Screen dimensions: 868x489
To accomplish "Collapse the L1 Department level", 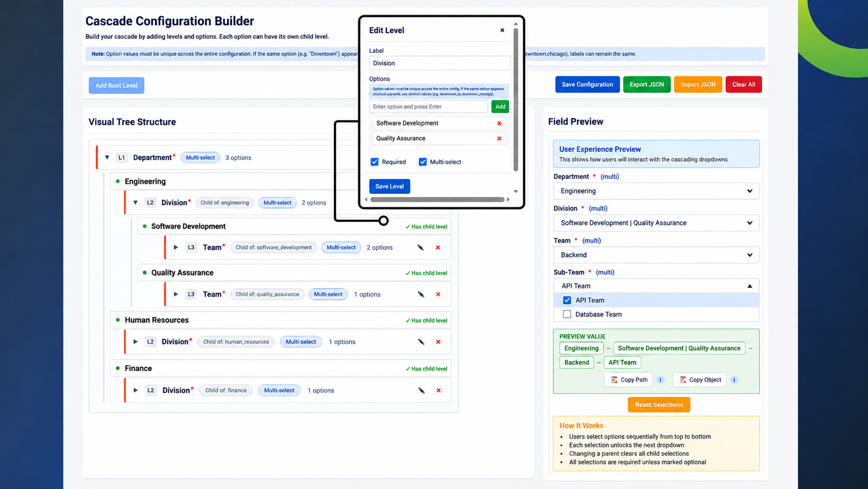I will (x=107, y=157).
